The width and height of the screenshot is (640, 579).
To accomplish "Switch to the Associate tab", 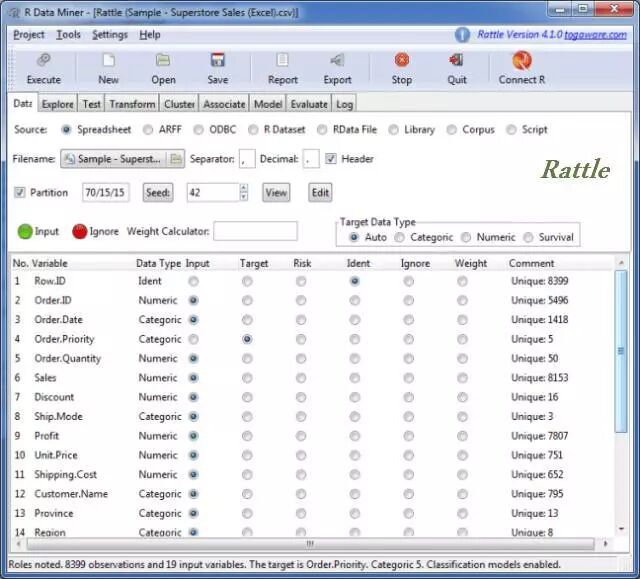I will (x=224, y=104).
